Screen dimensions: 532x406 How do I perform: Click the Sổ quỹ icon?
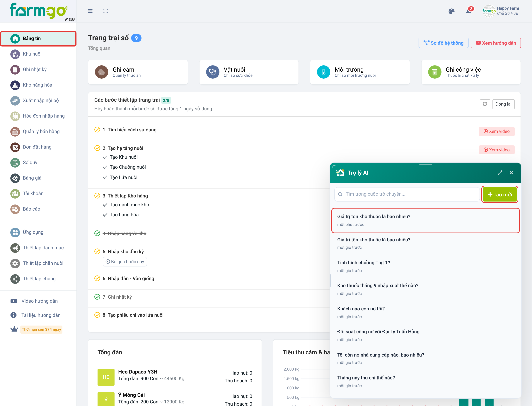click(x=15, y=162)
